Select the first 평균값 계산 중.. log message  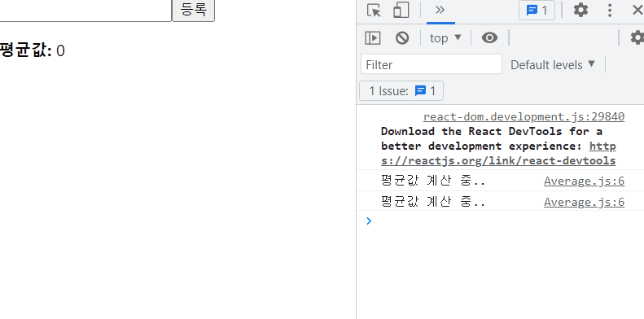pos(433,181)
